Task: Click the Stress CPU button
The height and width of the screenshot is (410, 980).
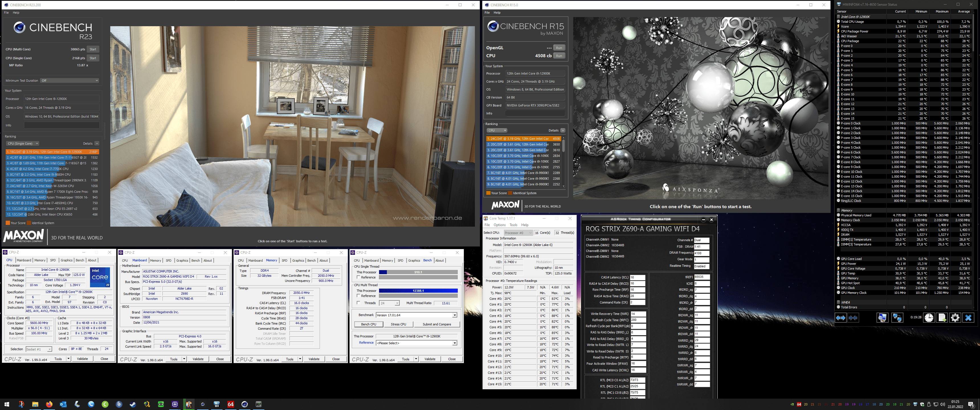Action: point(398,324)
